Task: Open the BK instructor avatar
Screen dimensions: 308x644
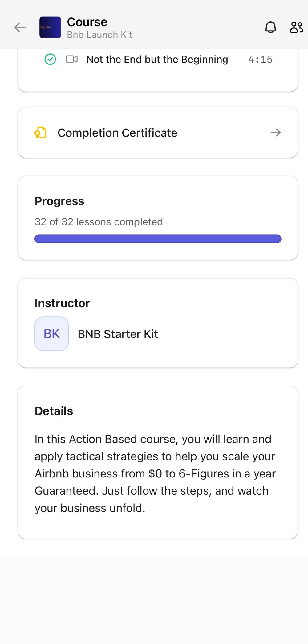Action: [52, 334]
